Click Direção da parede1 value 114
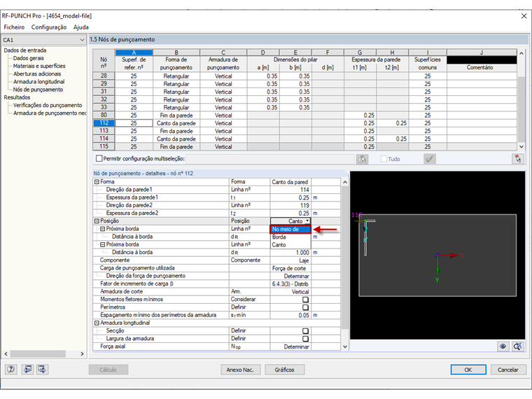The height and width of the screenshot is (399, 532). point(290,190)
